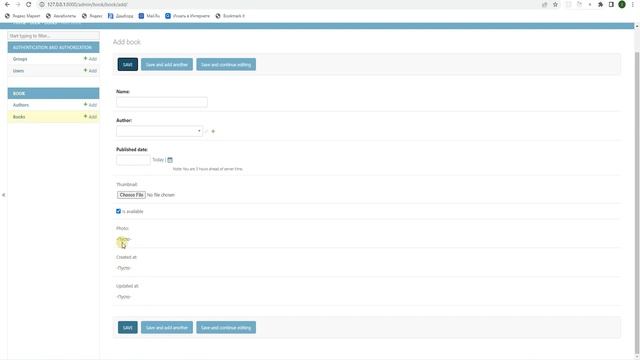Click the Created at label
The image size is (640, 360).
(127, 258)
